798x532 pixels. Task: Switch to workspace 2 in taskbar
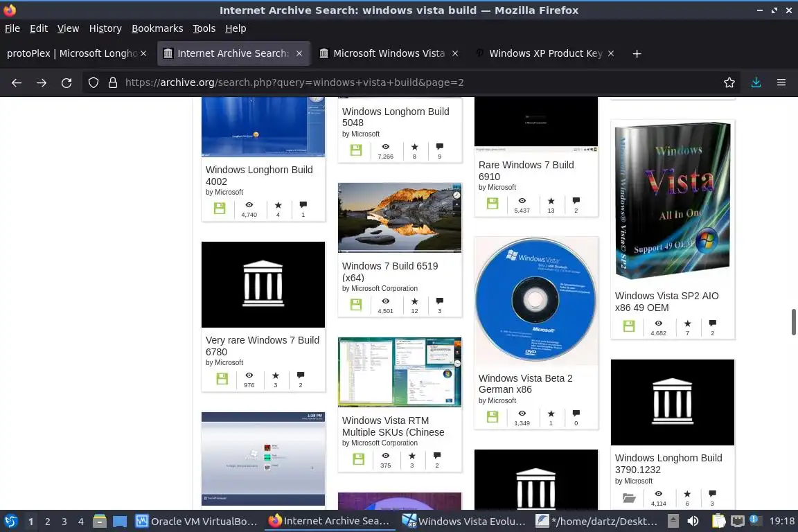(x=47, y=522)
